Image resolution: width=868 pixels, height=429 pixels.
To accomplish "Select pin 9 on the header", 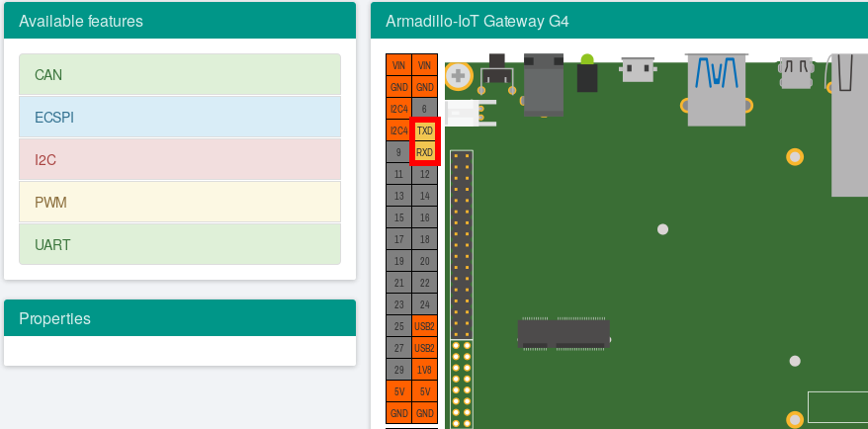I will 398,152.
